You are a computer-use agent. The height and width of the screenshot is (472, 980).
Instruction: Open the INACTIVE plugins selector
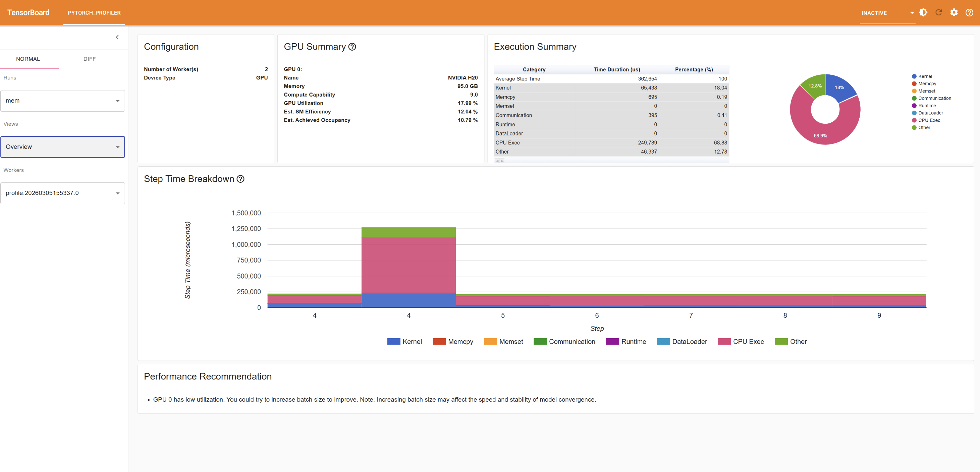[887, 13]
